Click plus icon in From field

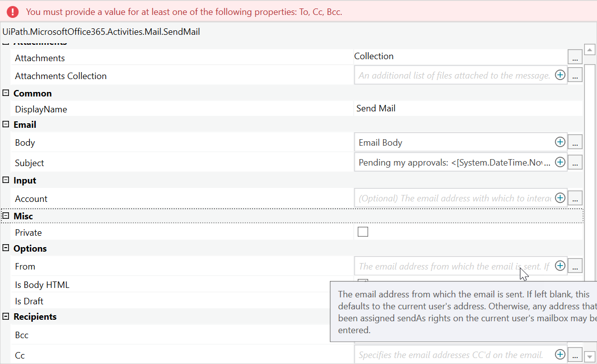pos(560,266)
